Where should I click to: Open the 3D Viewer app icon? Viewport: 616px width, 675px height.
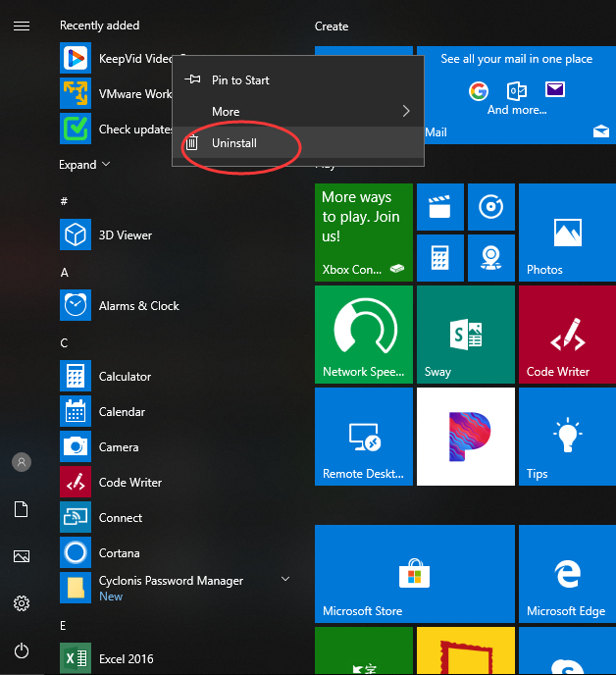click(x=76, y=234)
